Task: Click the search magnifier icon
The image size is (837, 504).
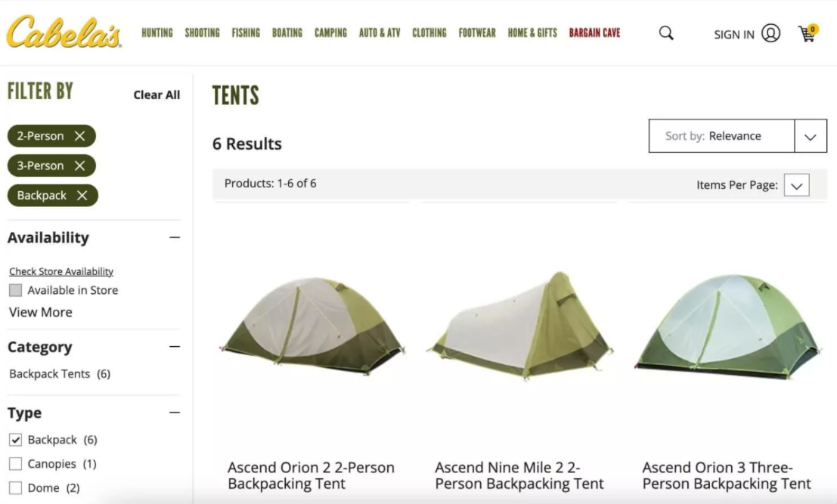Action: [x=666, y=33]
